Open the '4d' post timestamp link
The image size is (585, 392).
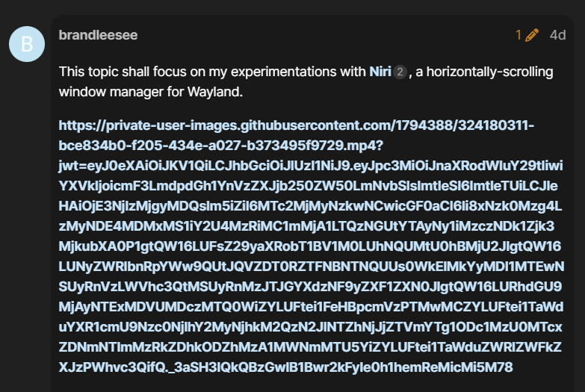click(x=557, y=35)
